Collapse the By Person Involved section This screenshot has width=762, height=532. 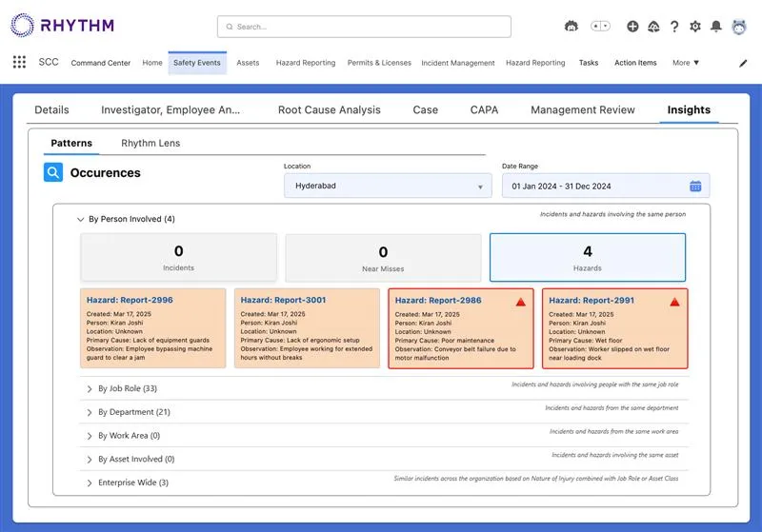(80, 219)
